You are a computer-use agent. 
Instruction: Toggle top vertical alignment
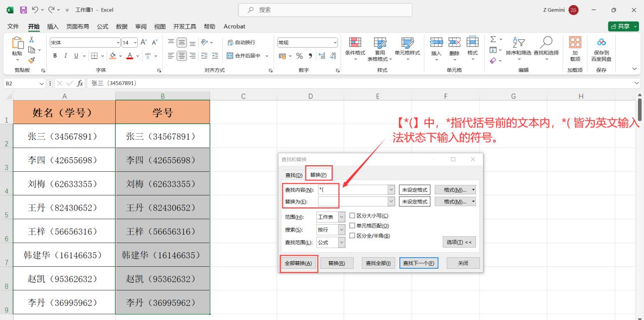pos(171,43)
